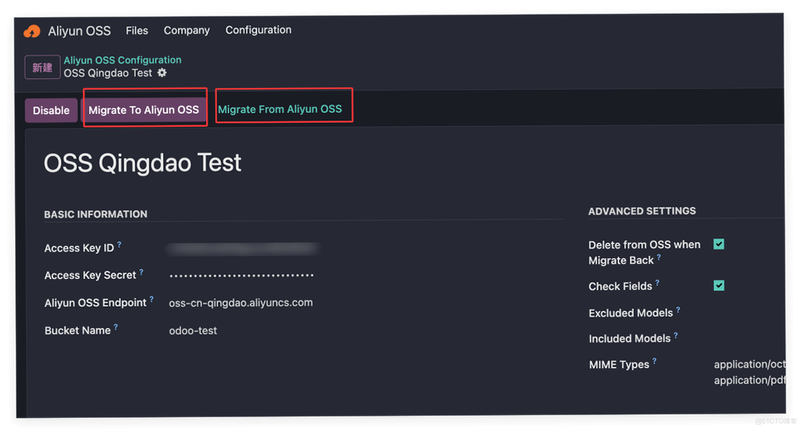
Task: Open the Company menu
Action: [x=186, y=31]
